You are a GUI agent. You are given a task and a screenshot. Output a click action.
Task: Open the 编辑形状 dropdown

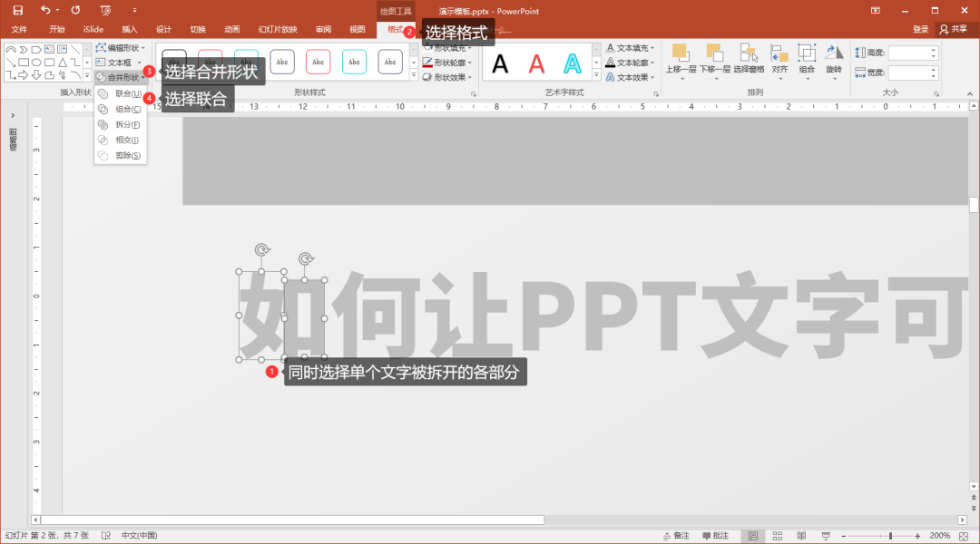[121, 47]
